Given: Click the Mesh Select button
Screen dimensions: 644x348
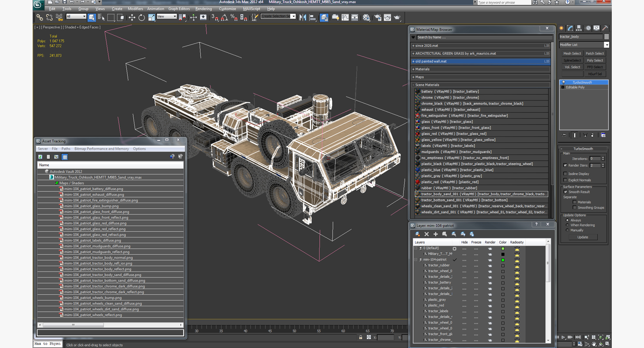Looking at the screenshot, I should [x=572, y=54].
